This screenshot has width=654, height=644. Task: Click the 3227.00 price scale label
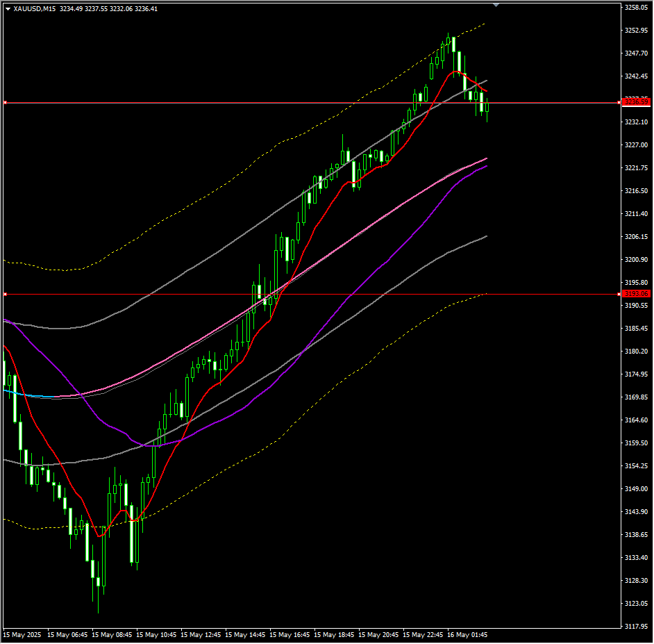tap(636, 145)
